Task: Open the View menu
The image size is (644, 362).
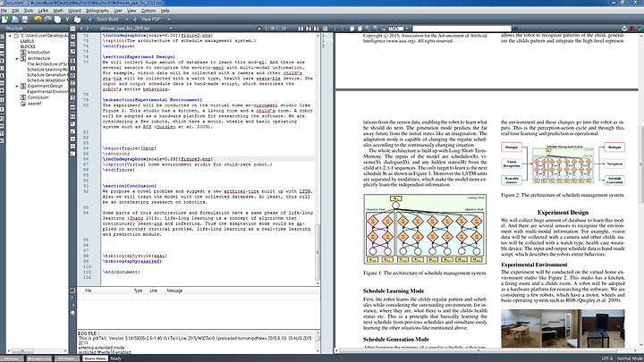Action: [131, 11]
